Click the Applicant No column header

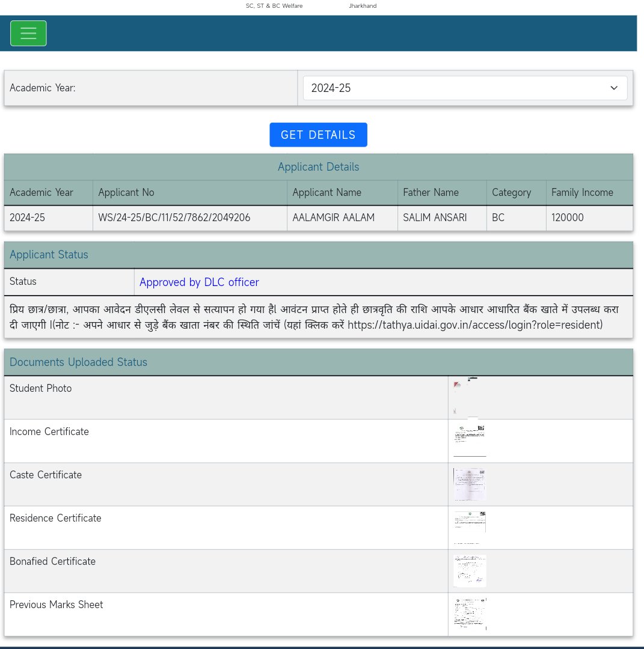coord(126,192)
